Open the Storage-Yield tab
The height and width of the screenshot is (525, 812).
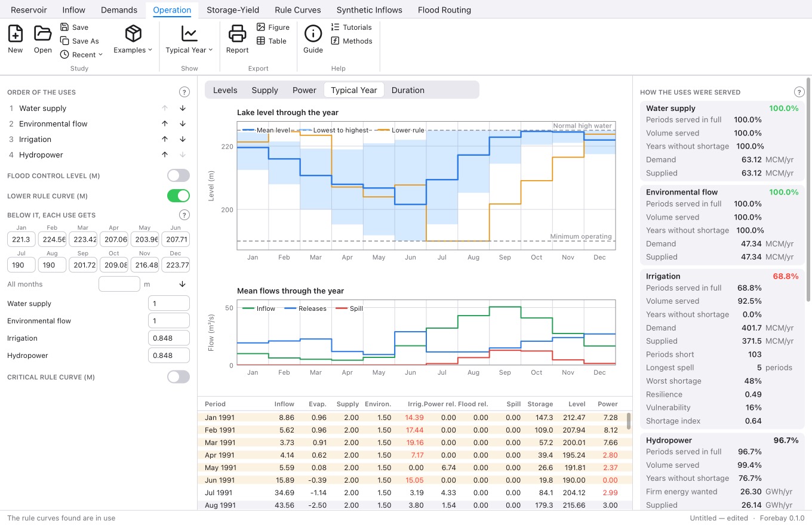pyautogui.click(x=233, y=10)
